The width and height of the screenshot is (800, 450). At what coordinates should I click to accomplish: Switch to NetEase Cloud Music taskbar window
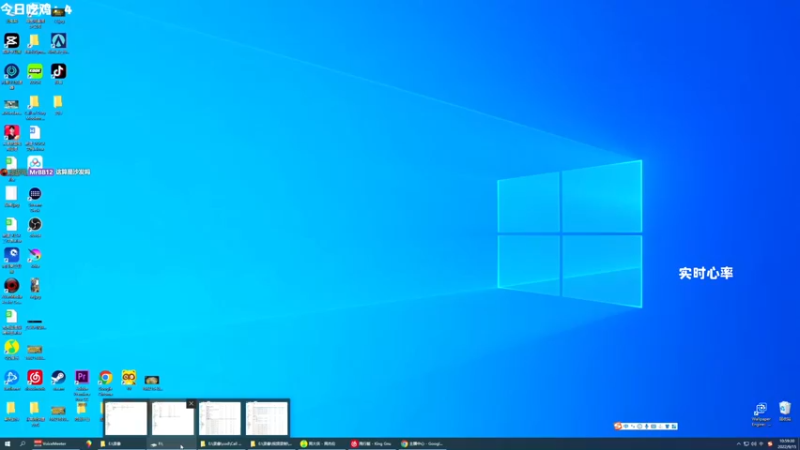coord(372,444)
